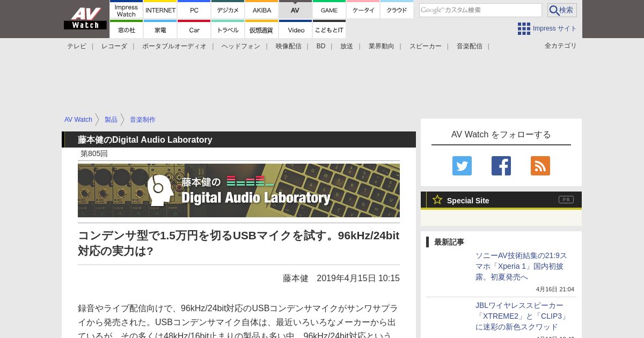Open the JBL XTREME2 CLIP3 news article
Screen dimensions: 644x338
521,316
